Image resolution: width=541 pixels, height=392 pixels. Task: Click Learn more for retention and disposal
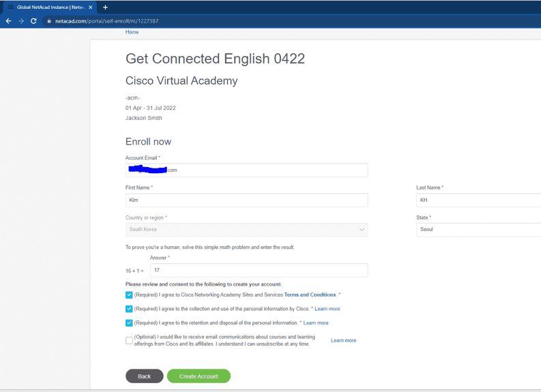[x=316, y=323]
